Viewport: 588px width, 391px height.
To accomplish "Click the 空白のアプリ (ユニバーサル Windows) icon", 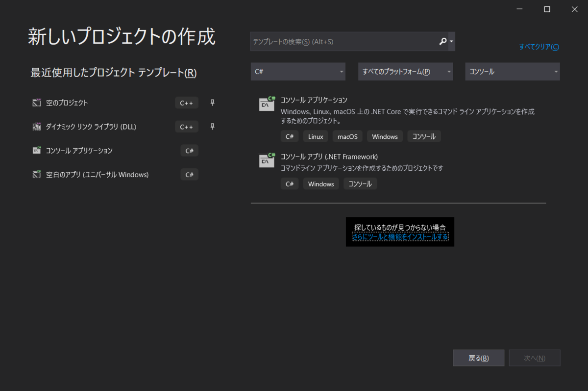I will coord(37,174).
